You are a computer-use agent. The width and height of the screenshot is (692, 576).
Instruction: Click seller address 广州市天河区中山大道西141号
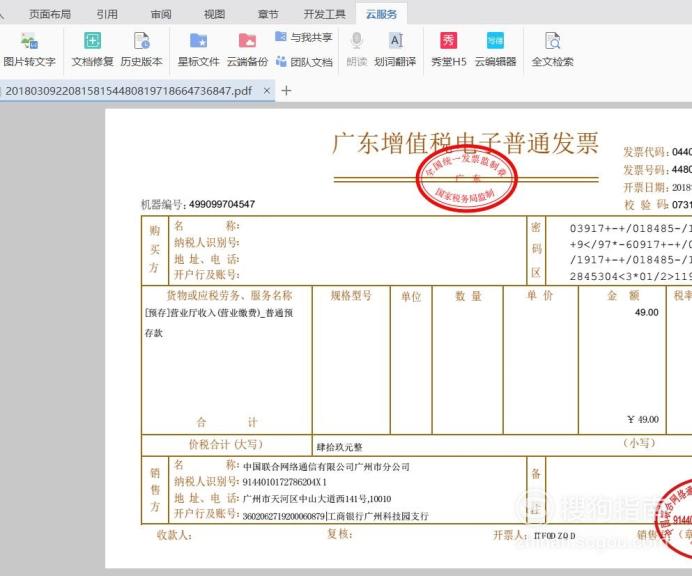(305, 499)
